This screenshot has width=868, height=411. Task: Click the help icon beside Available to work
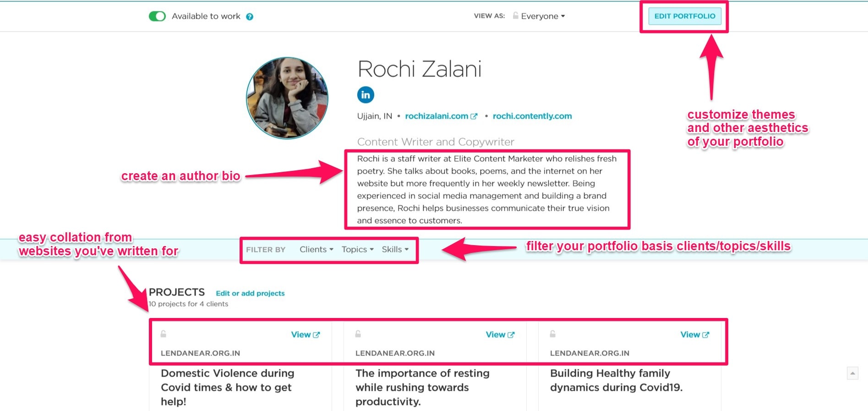(x=250, y=16)
